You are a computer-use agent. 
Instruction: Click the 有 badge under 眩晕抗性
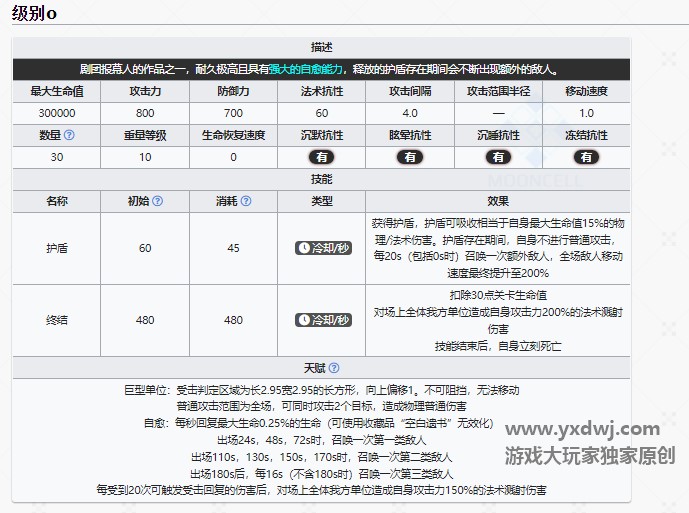pos(409,157)
